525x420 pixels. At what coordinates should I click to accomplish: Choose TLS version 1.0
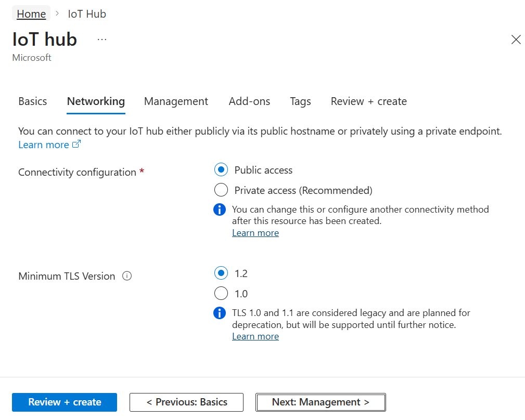[221, 293]
